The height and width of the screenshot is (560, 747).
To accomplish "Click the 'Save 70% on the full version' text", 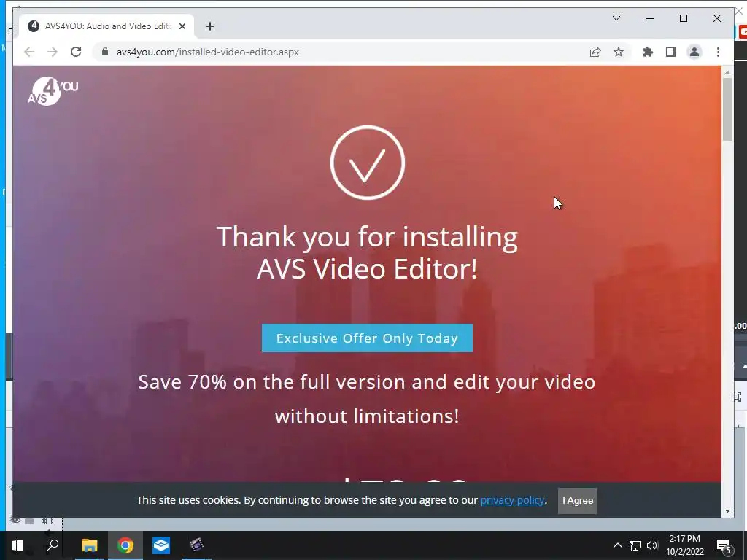I will [x=367, y=399].
